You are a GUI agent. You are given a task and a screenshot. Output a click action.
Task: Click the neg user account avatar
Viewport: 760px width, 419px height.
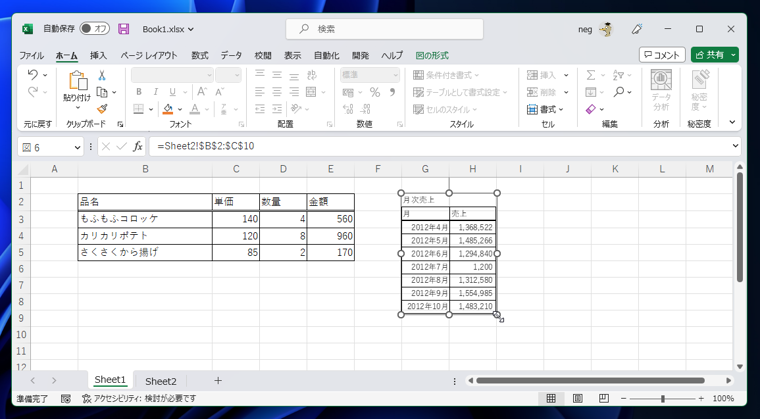[605, 29]
